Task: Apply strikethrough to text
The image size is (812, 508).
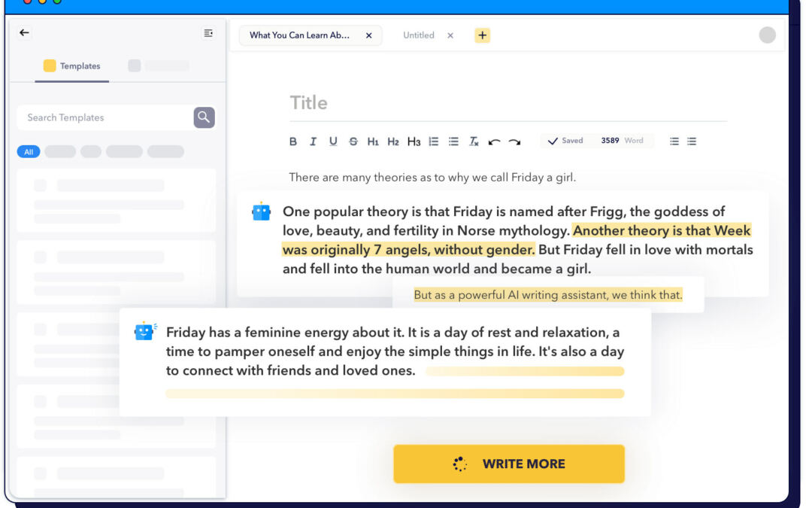Action: (353, 141)
